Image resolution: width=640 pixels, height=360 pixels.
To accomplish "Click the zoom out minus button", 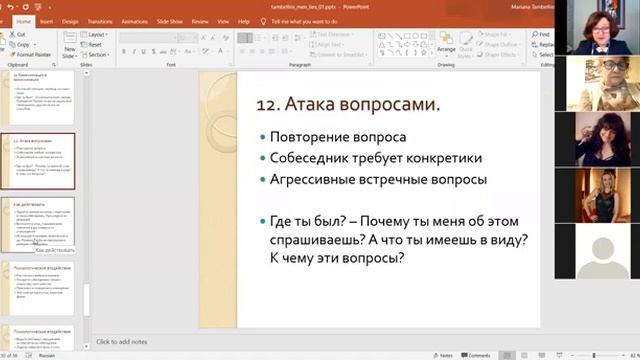I will coord(572,356).
